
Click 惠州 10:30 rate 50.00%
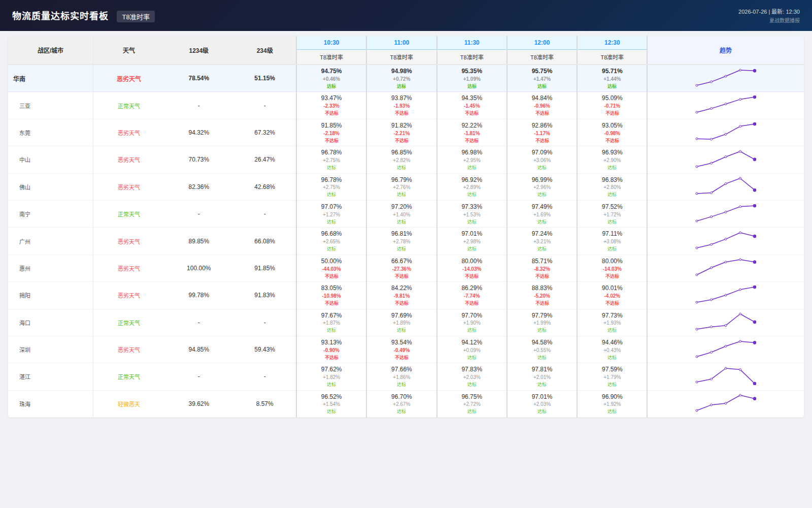pyautogui.click(x=331, y=261)
